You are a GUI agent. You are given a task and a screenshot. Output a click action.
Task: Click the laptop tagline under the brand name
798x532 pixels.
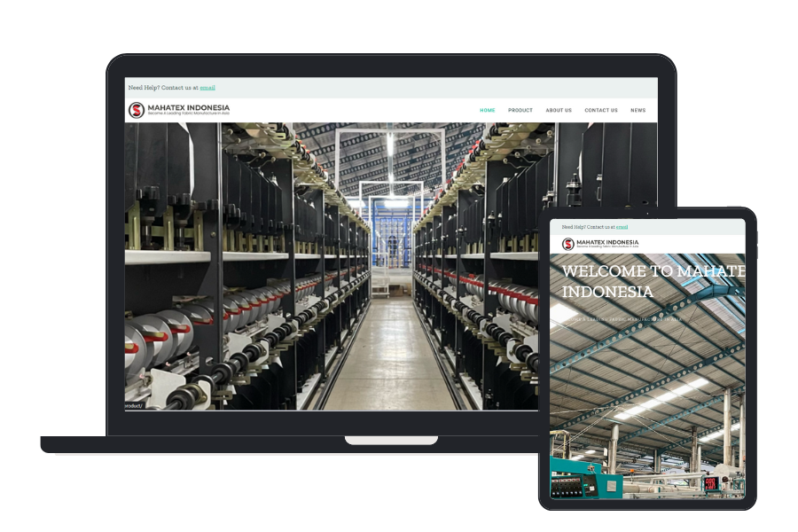click(188, 114)
